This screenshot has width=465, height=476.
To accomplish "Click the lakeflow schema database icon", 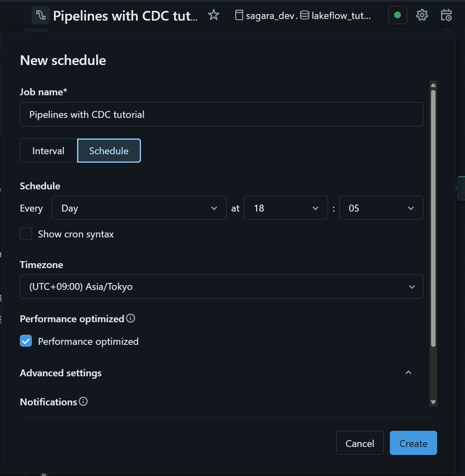I will 305,15.
